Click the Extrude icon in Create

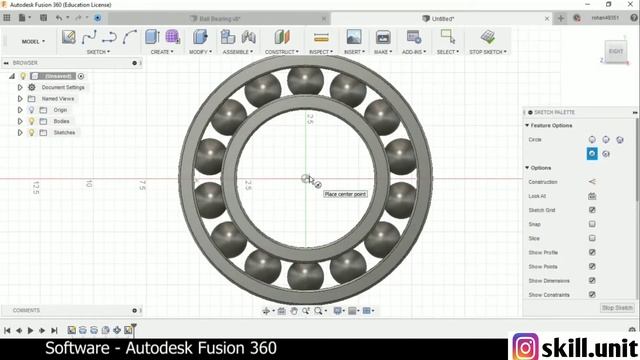pyautogui.click(x=152, y=37)
